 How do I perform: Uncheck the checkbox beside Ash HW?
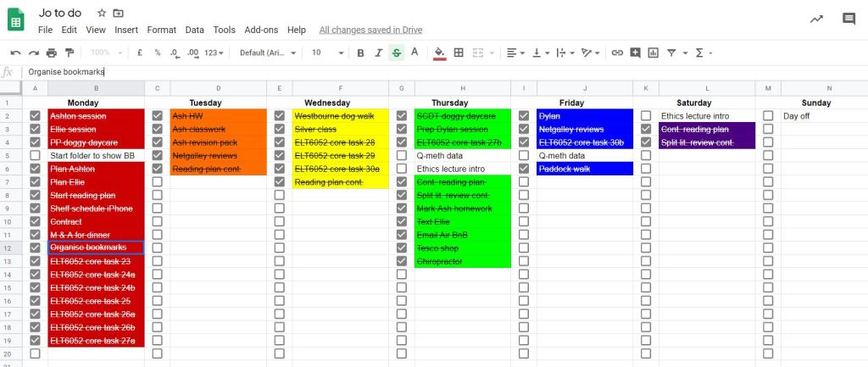coord(158,116)
